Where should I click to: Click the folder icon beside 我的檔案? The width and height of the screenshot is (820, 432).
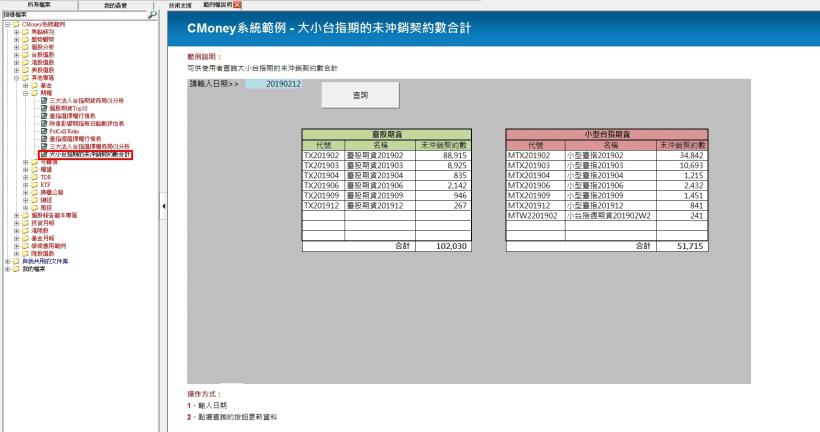point(16,269)
